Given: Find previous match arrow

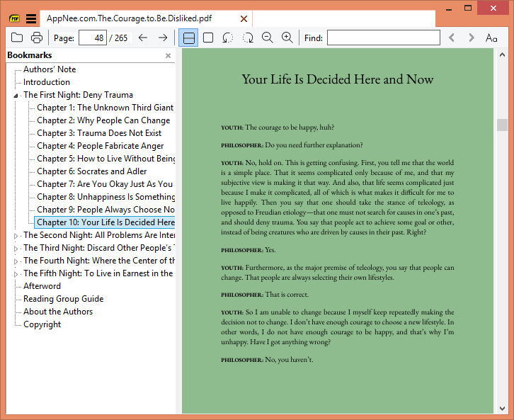Looking at the screenshot, I should (452, 38).
